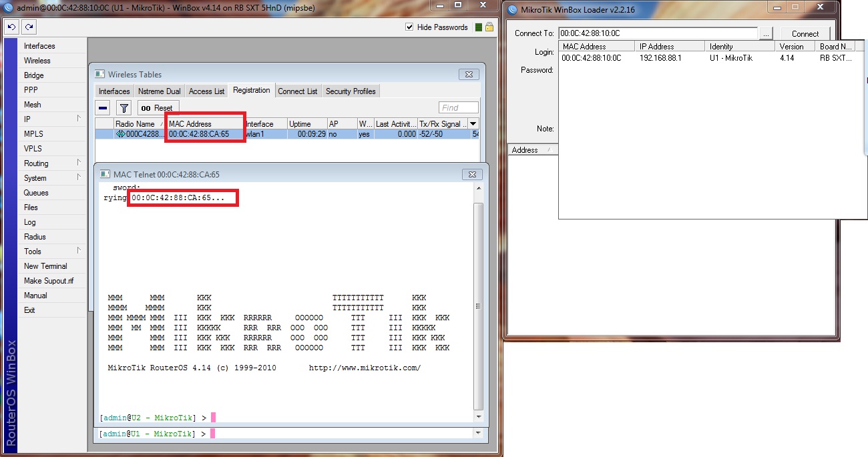868x457 pixels.
Task: Switch to Connect List tab
Action: (298, 91)
